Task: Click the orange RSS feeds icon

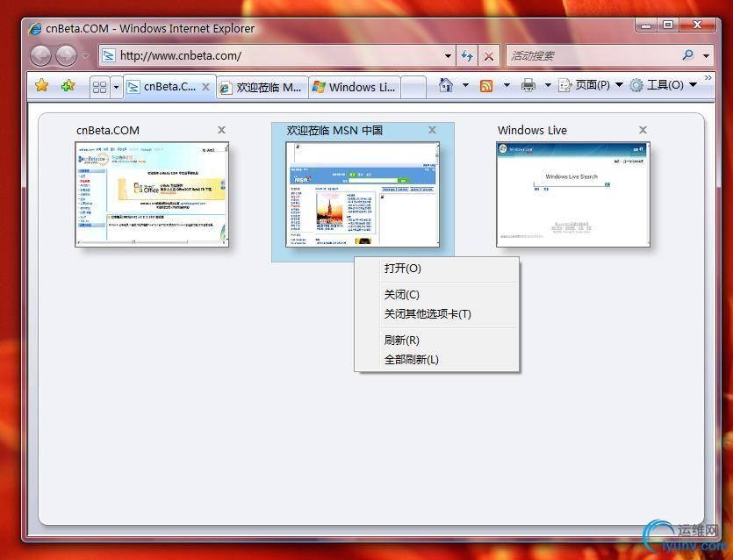Action: coord(486,85)
